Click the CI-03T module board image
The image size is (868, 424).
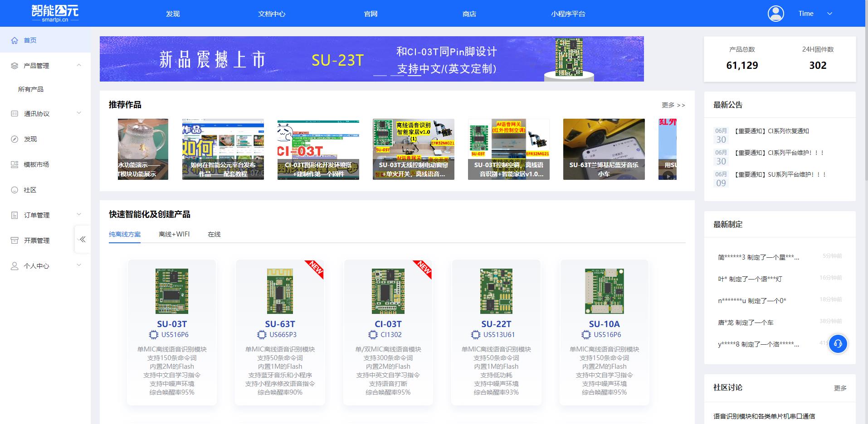388,291
